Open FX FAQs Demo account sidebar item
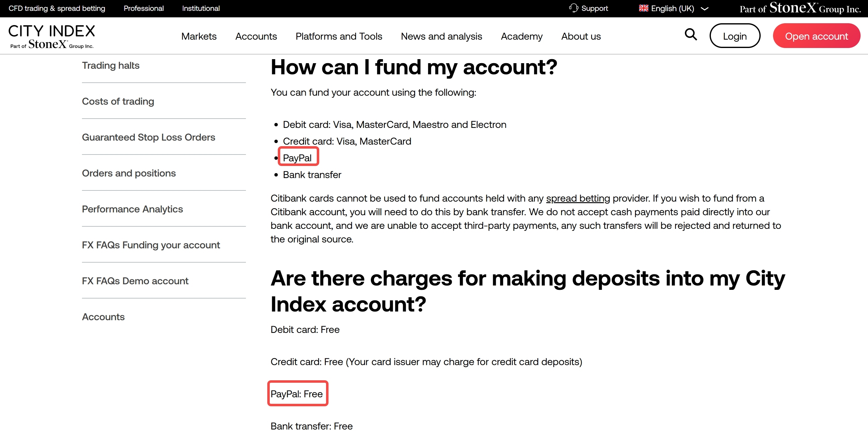Viewport: 868px width, 436px height. pos(135,281)
